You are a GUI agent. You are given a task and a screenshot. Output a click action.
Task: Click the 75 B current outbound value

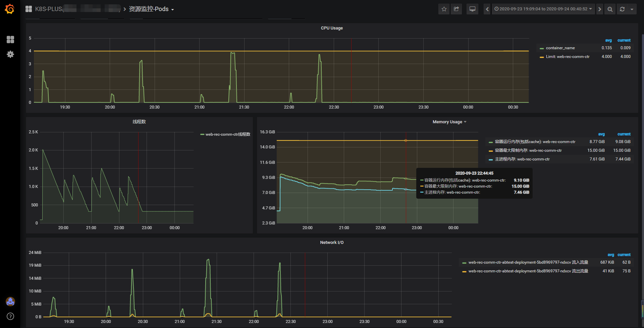[x=627, y=271]
